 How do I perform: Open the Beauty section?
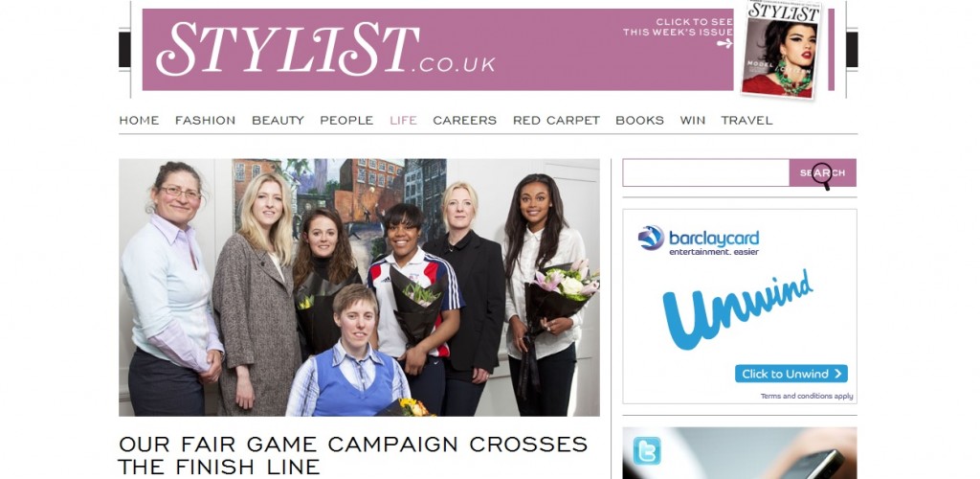[x=278, y=120]
